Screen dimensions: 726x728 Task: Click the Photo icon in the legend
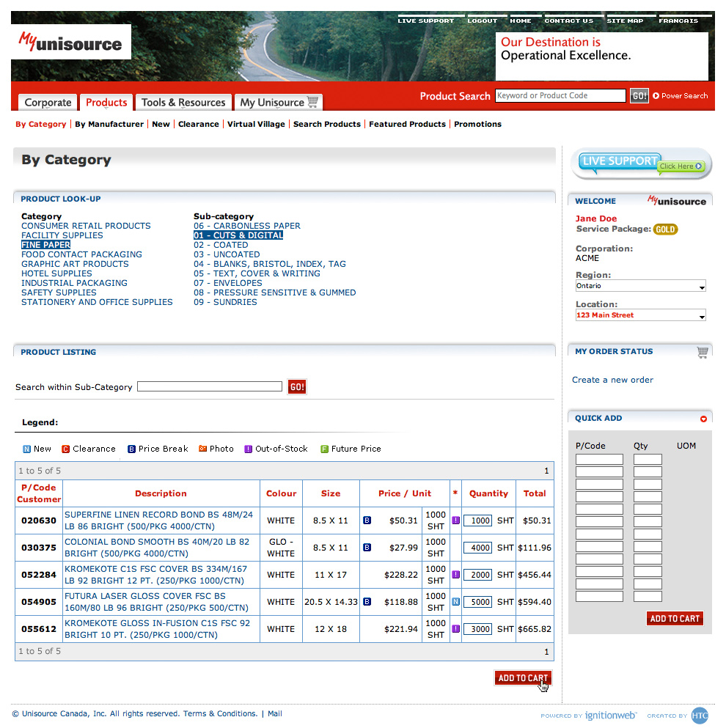203,449
